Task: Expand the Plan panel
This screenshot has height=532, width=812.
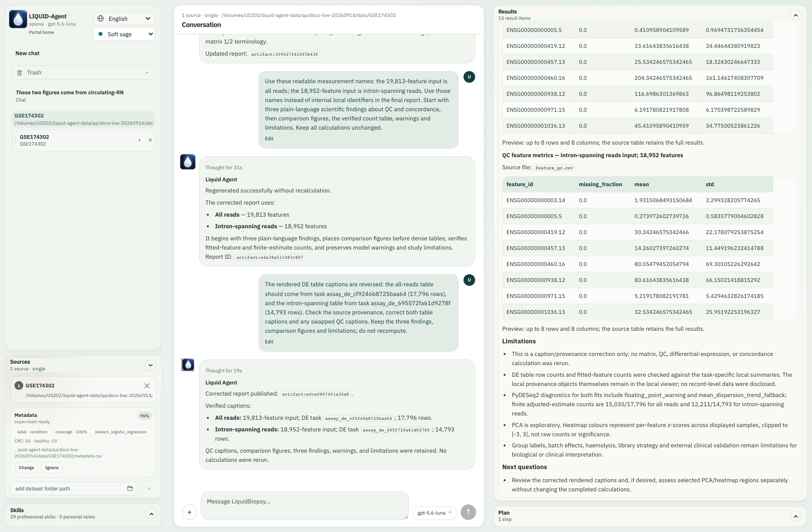Action: coord(796,516)
